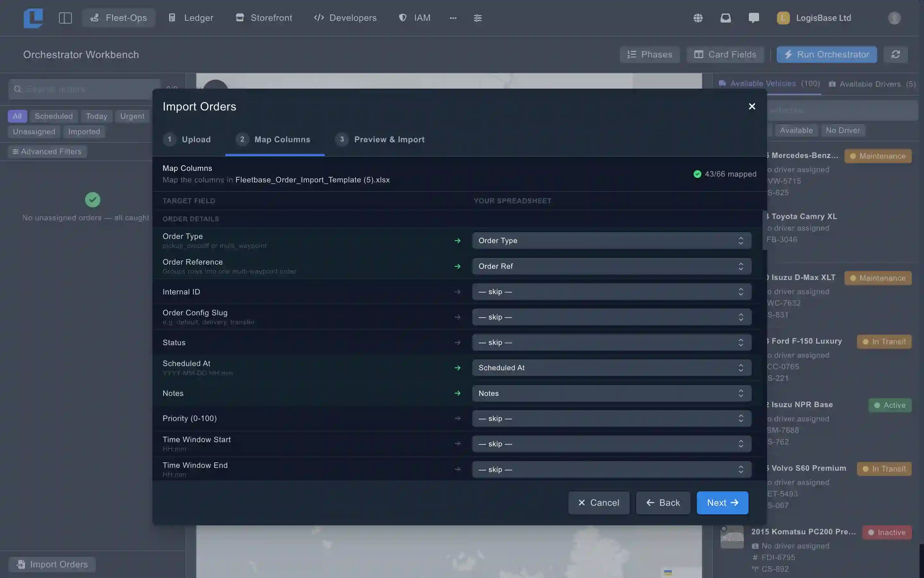
Task: Go to Preview & Import step tab
Action: point(380,140)
